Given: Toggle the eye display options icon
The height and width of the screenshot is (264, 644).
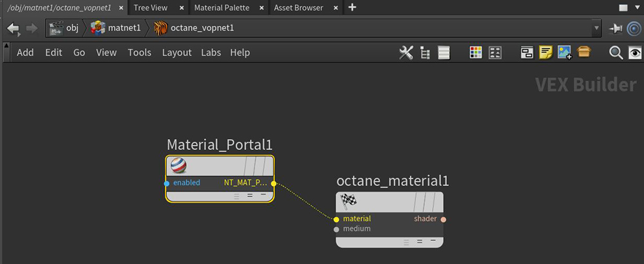Looking at the screenshot, I should tap(634, 53).
